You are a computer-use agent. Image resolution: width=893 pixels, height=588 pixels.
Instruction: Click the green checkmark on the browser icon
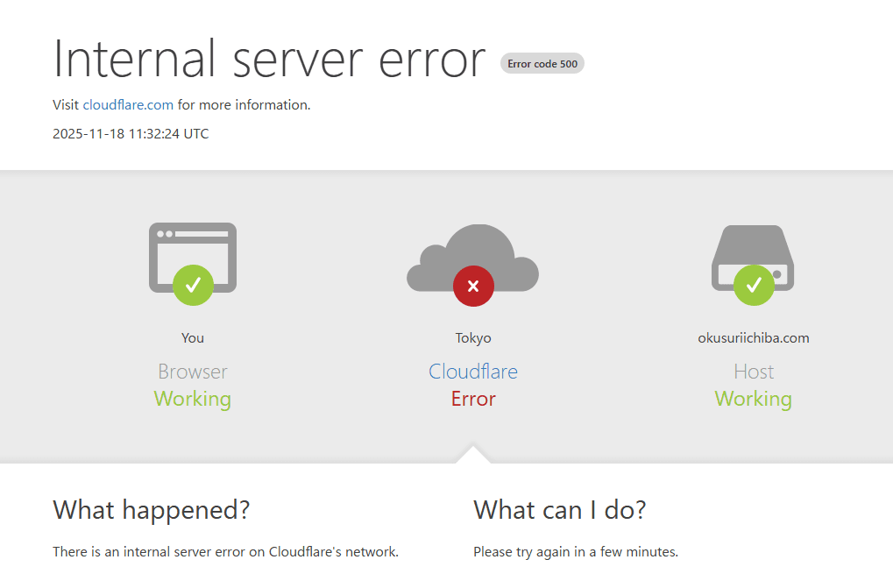point(193,285)
